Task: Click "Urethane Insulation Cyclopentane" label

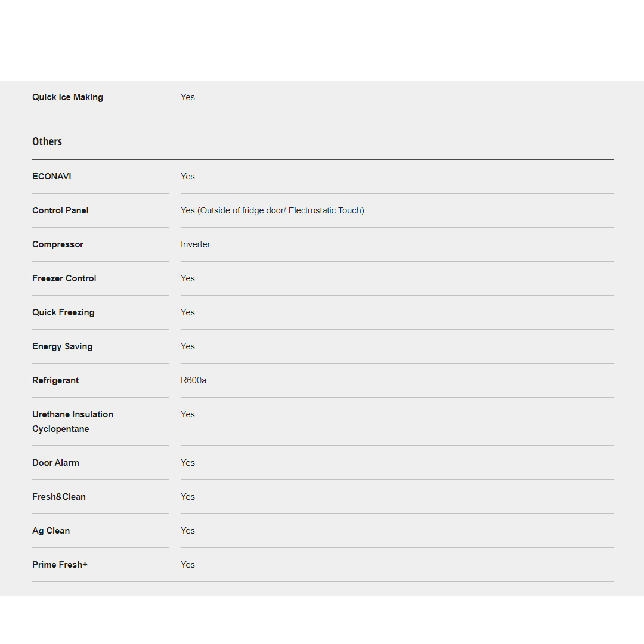Action: point(72,422)
